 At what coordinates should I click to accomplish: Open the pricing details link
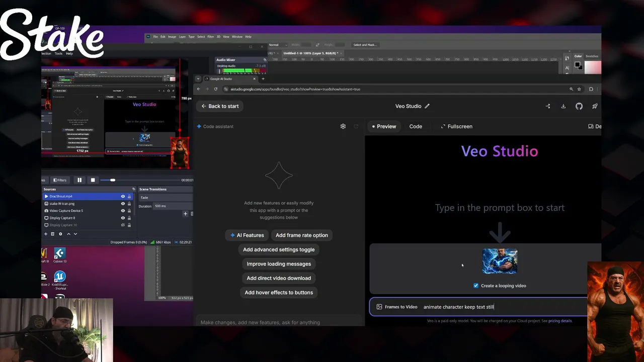coord(560,321)
